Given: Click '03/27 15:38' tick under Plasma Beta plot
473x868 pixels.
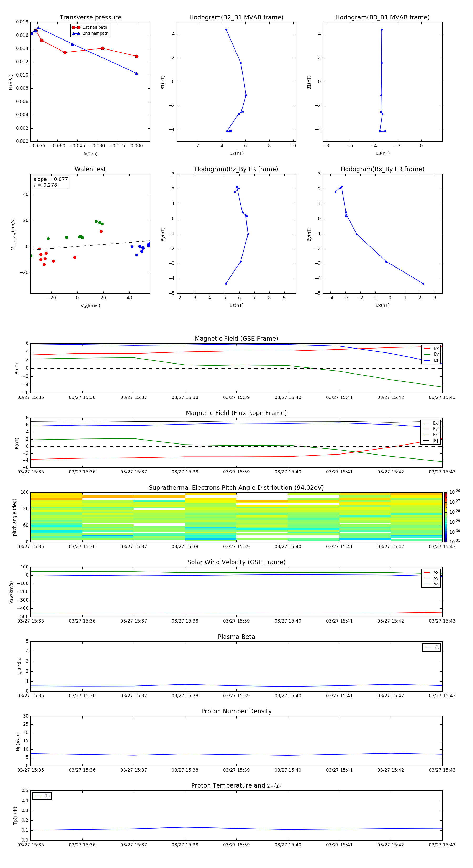Looking at the screenshot, I should [185, 696].
